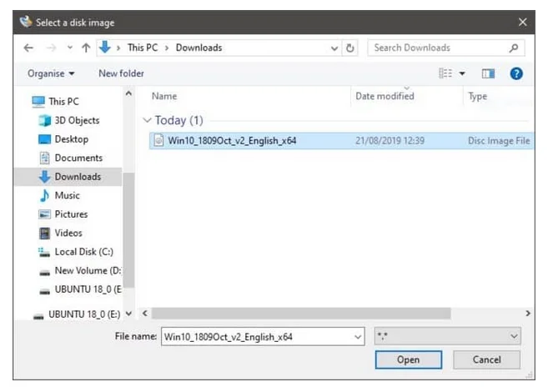
Task: Click the up one level arrow
Action: (x=85, y=48)
